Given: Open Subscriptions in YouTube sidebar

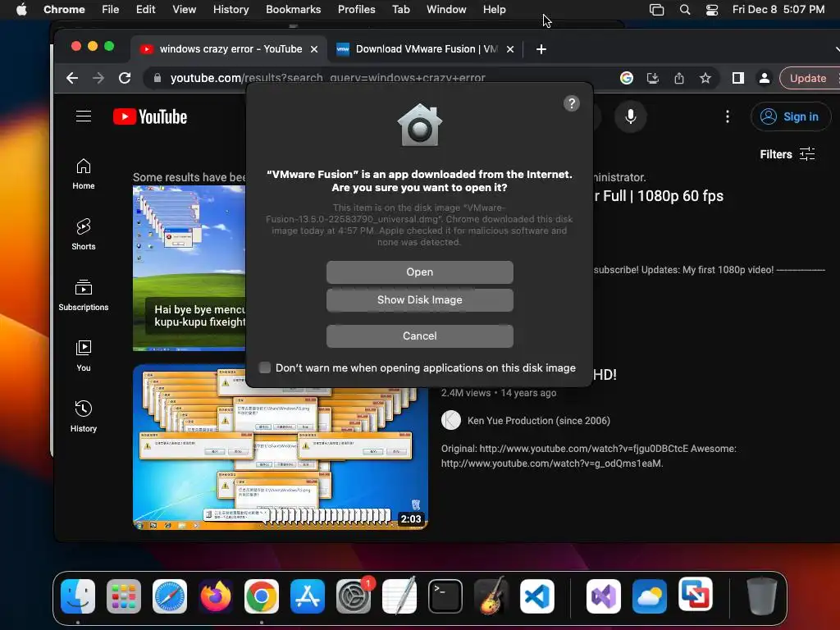Looking at the screenshot, I should pos(84,295).
